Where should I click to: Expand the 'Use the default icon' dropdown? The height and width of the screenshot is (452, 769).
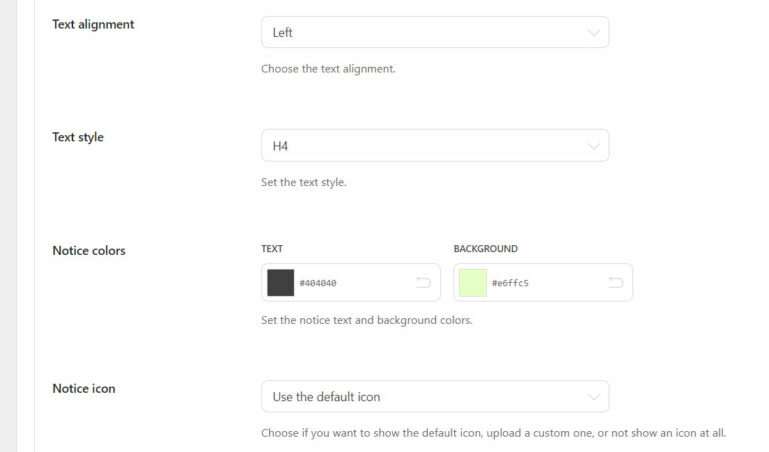coord(434,397)
